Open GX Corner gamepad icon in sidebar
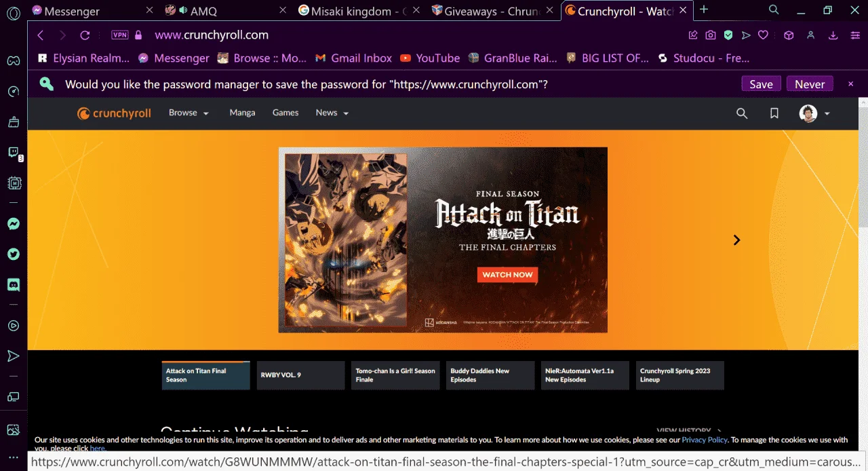Image resolution: width=868 pixels, height=471 pixels. click(x=14, y=60)
